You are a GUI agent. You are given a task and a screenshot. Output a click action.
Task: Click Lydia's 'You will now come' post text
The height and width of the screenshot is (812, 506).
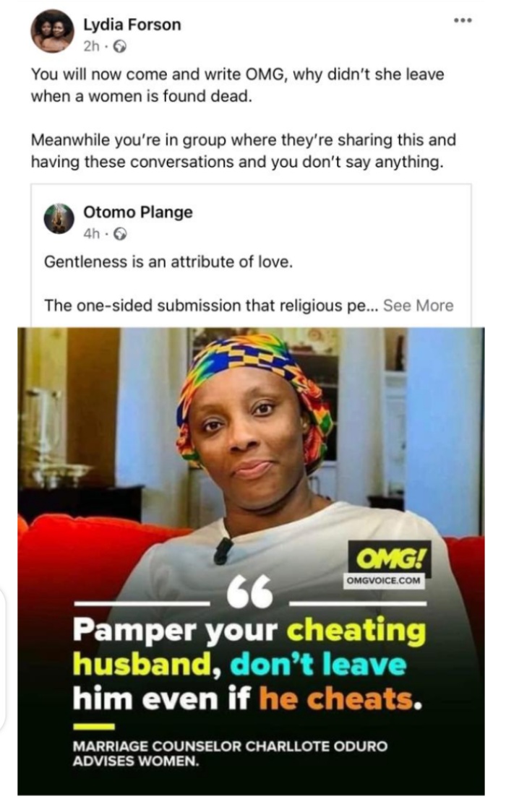(237, 85)
